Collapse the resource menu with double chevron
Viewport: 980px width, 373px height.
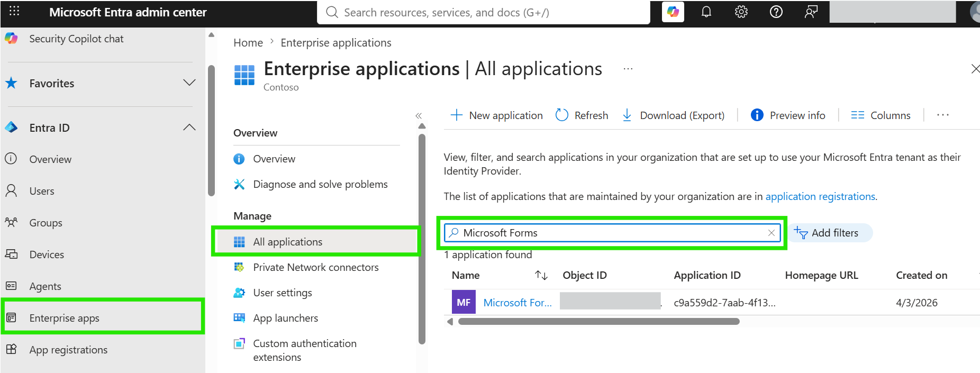point(419,115)
